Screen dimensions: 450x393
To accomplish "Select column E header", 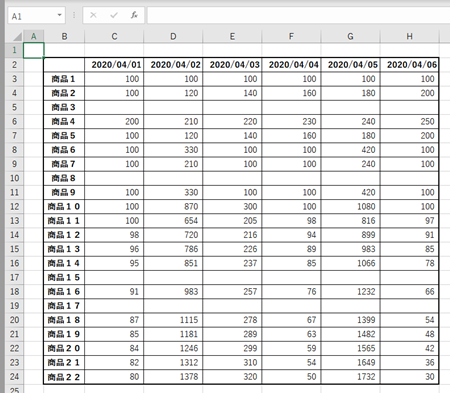I will tap(232, 36).
